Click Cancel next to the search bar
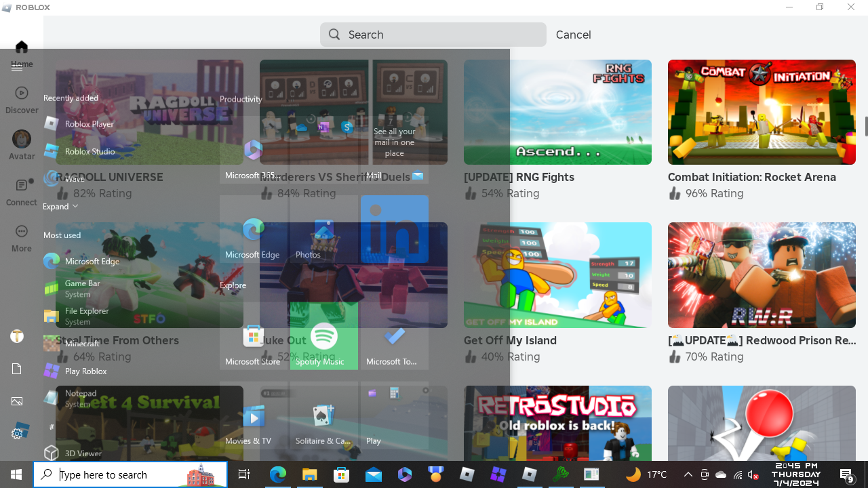This screenshot has width=868, height=488. click(x=573, y=35)
